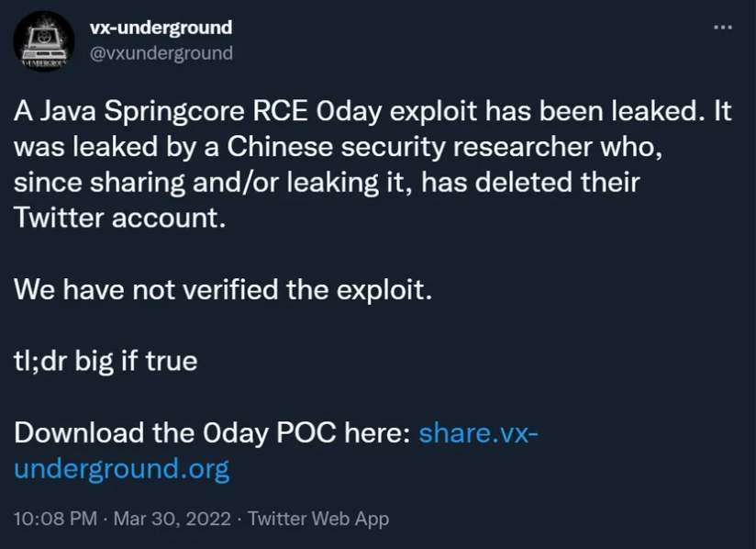756x549 pixels.
Task: Click the Mar 30, 2022 date
Action: pos(172,519)
